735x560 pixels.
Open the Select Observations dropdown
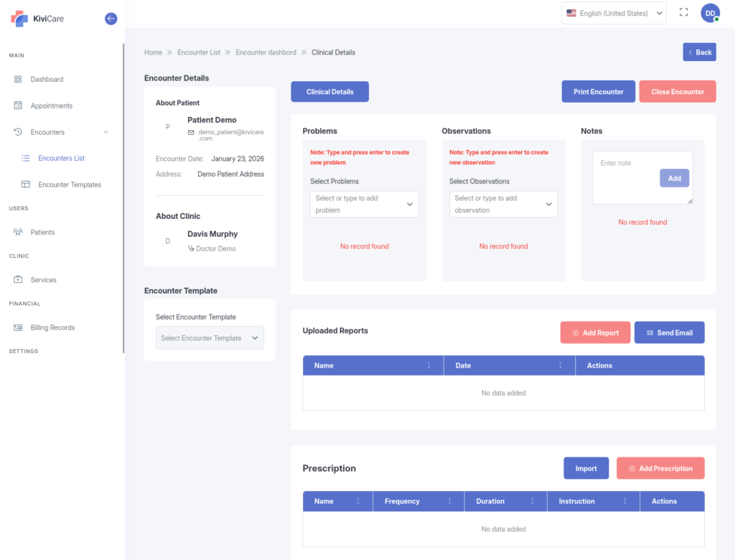coord(503,204)
